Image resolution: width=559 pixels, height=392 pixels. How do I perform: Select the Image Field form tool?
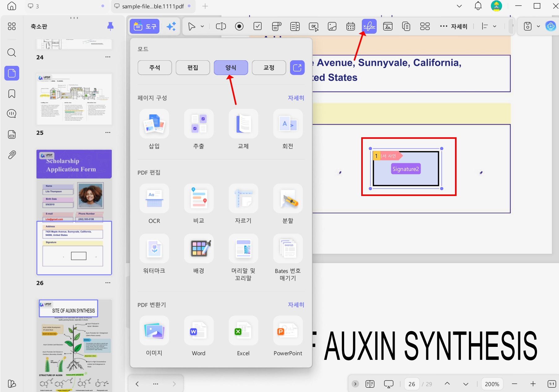pyautogui.click(x=332, y=26)
